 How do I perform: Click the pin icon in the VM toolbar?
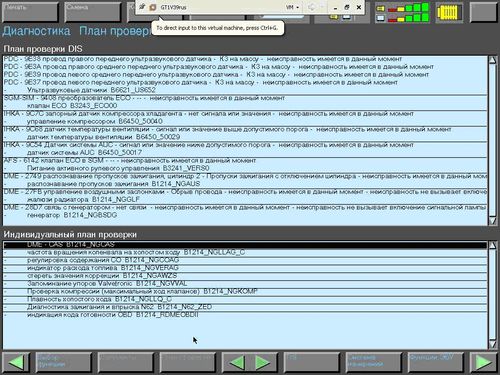coord(142,7)
